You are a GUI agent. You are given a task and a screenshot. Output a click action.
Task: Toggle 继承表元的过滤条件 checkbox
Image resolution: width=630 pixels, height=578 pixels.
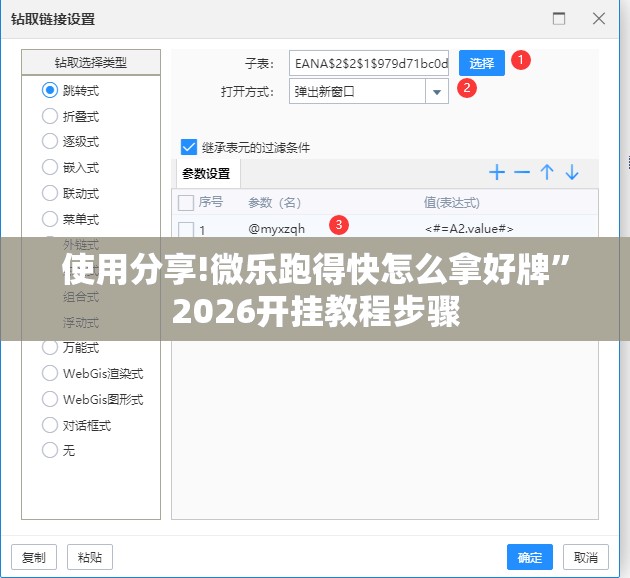(x=189, y=147)
